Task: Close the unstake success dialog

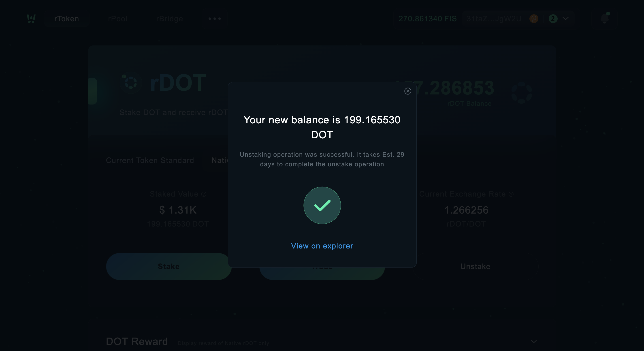Action: (408, 91)
